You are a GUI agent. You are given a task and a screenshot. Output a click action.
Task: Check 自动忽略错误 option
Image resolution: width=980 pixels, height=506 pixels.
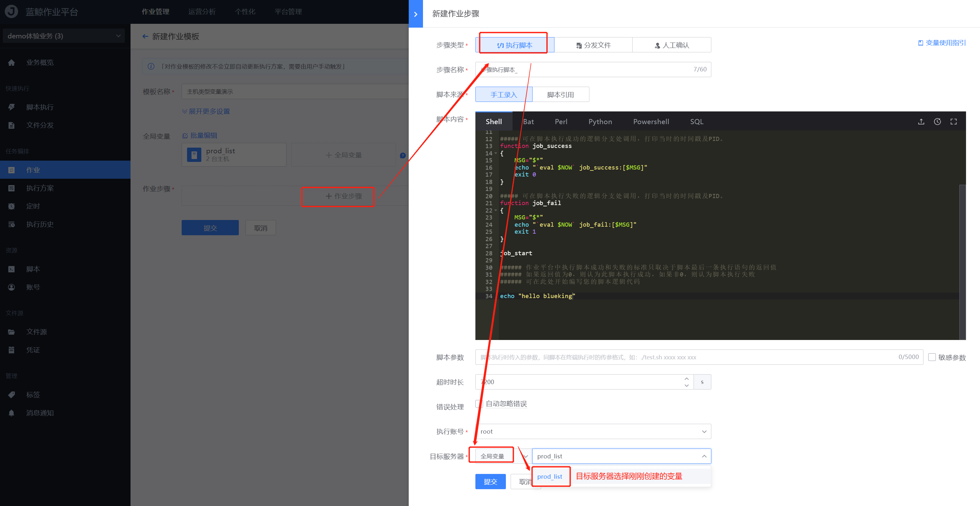(479, 403)
